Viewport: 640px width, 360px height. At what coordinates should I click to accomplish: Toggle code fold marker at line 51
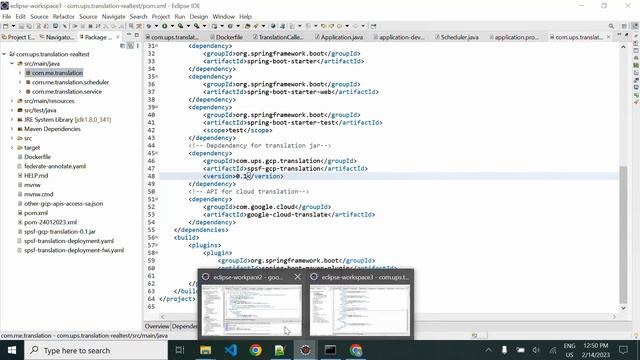(x=157, y=199)
